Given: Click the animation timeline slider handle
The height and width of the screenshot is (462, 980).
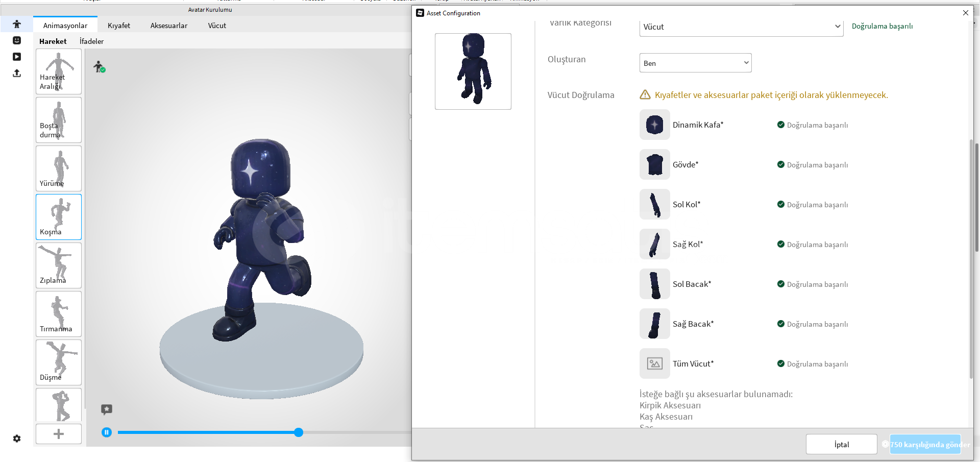Looking at the screenshot, I should point(299,432).
